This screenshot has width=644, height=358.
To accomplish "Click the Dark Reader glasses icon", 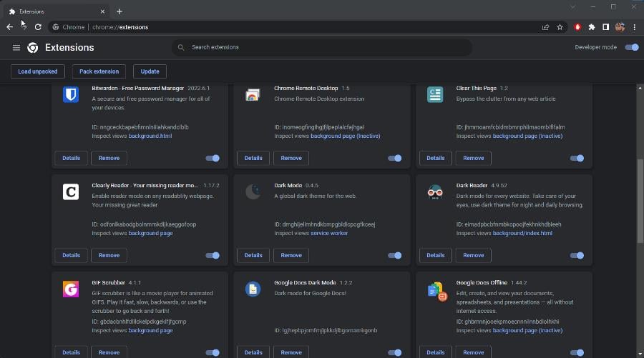I will coord(435,192).
